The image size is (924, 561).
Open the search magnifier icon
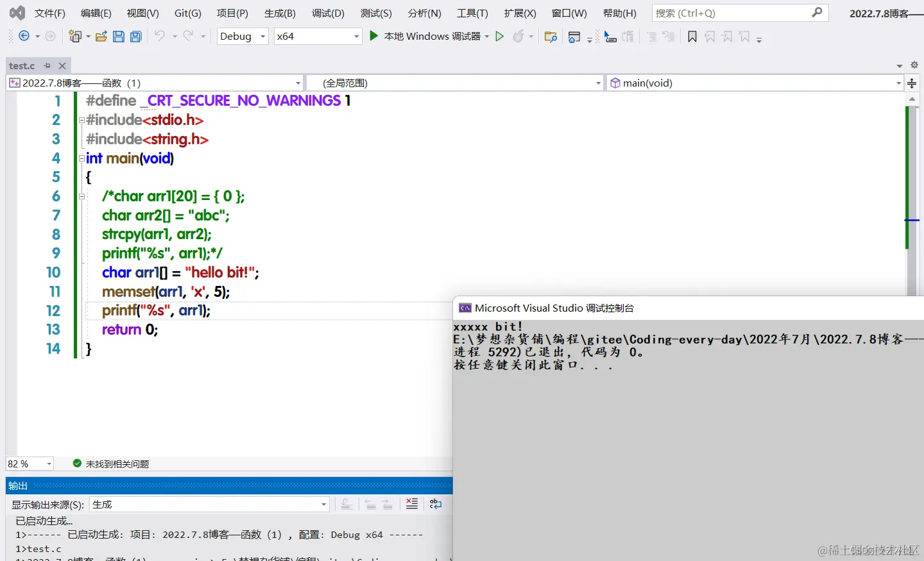(817, 12)
